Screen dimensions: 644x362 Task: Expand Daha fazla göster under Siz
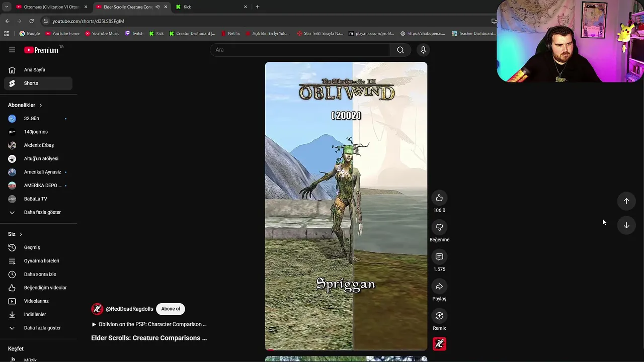[38, 328]
